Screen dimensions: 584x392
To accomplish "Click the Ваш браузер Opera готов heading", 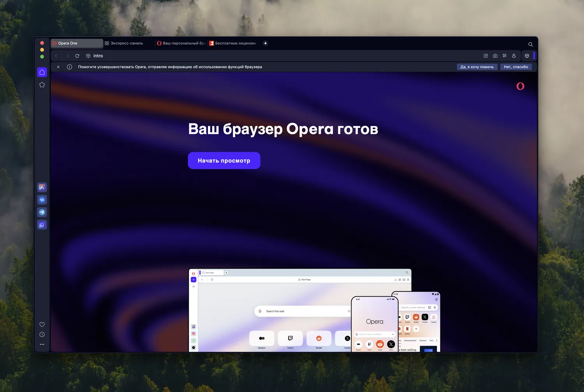I will click(283, 129).
